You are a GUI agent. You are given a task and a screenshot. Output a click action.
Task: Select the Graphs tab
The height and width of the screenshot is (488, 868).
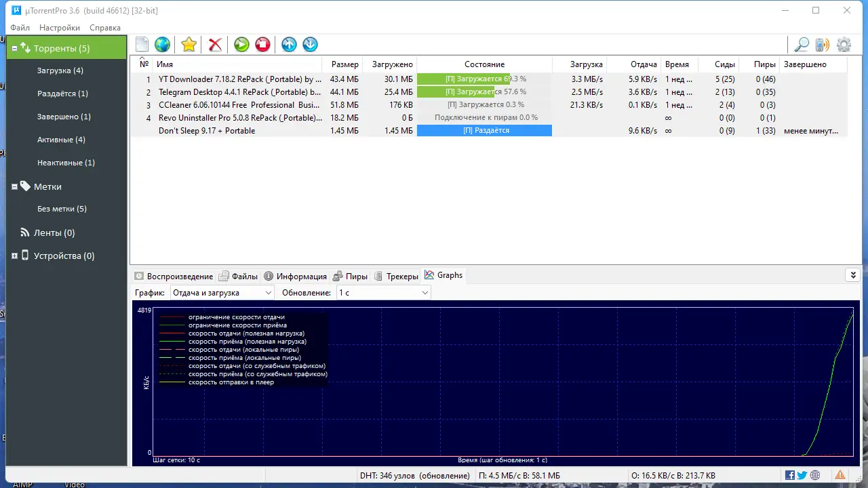443,275
